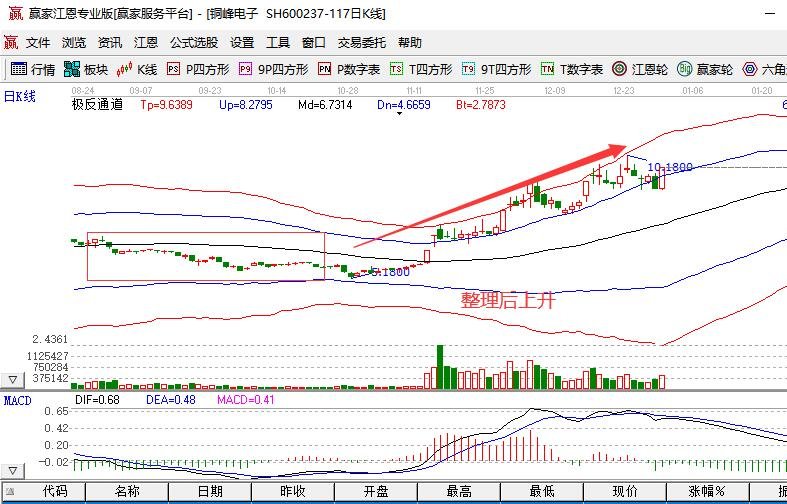Click the DIF=0.68 readout
This screenshot has width=787, height=504.
pos(97,400)
